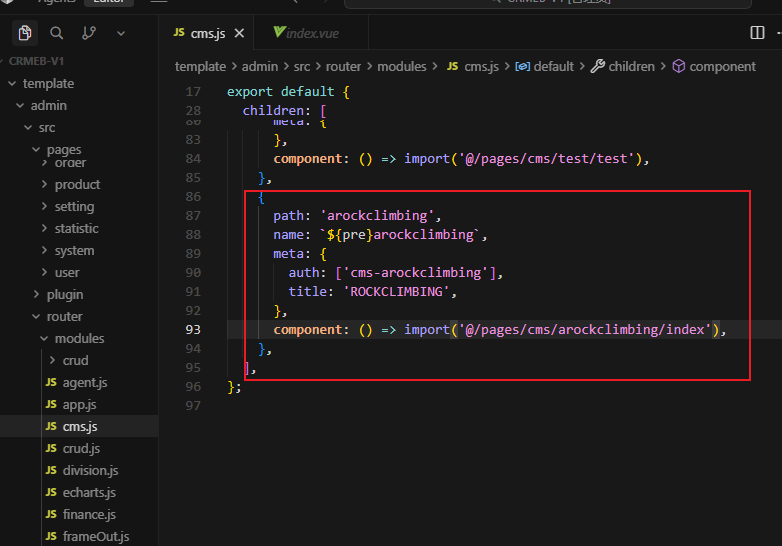Open echarts.js in the file tree
This screenshot has height=546, width=782.
click(x=88, y=492)
